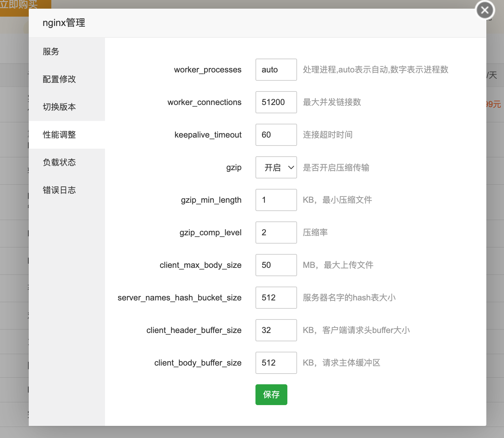This screenshot has height=438, width=504.
Task: Click the server_names_hash_bucket_size input field
Action: (x=276, y=298)
